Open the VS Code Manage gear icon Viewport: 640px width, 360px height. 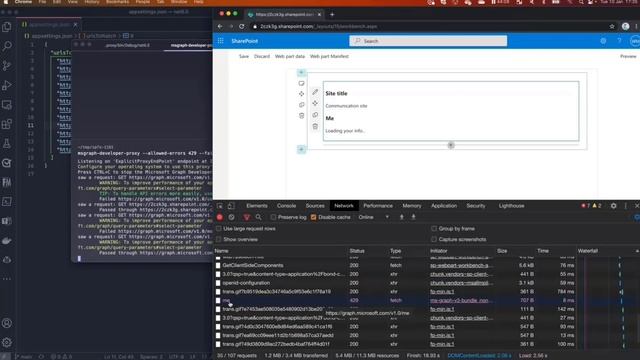pyautogui.click(x=7, y=342)
